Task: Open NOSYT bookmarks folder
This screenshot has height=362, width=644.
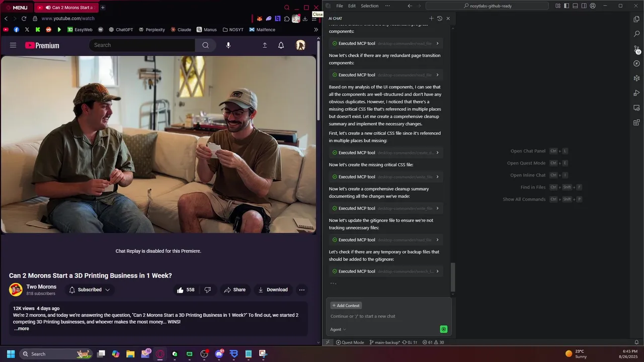Action: (232, 30)
